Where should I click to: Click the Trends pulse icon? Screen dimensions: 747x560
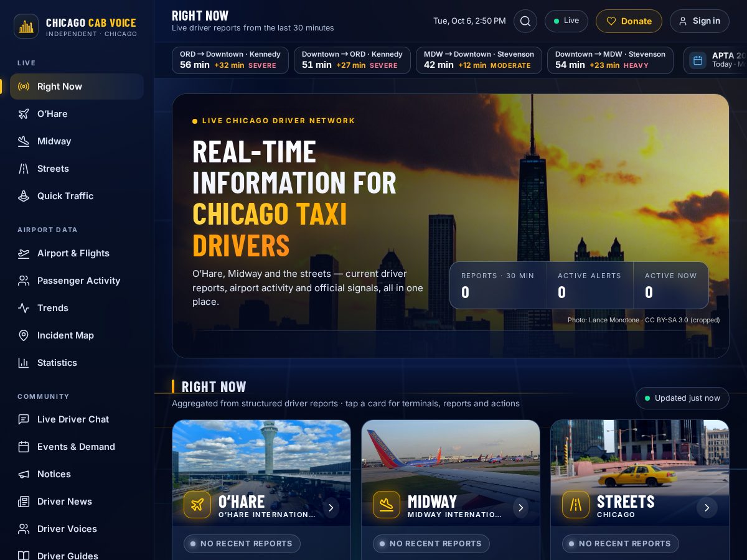(x=24, y=308)
